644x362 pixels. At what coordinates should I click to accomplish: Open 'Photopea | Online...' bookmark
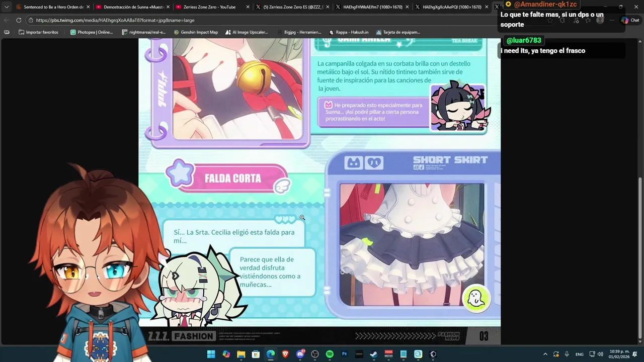92,32
